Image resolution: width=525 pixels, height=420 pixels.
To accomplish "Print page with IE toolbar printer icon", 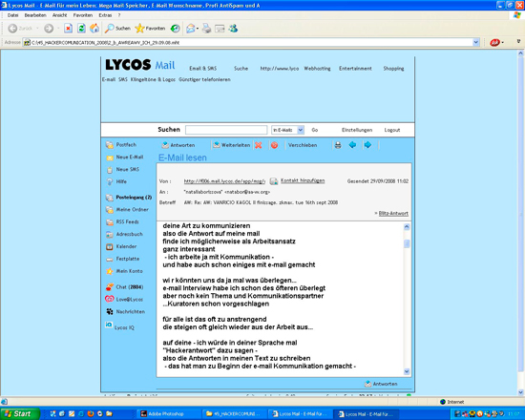I will tap(206, 29).
